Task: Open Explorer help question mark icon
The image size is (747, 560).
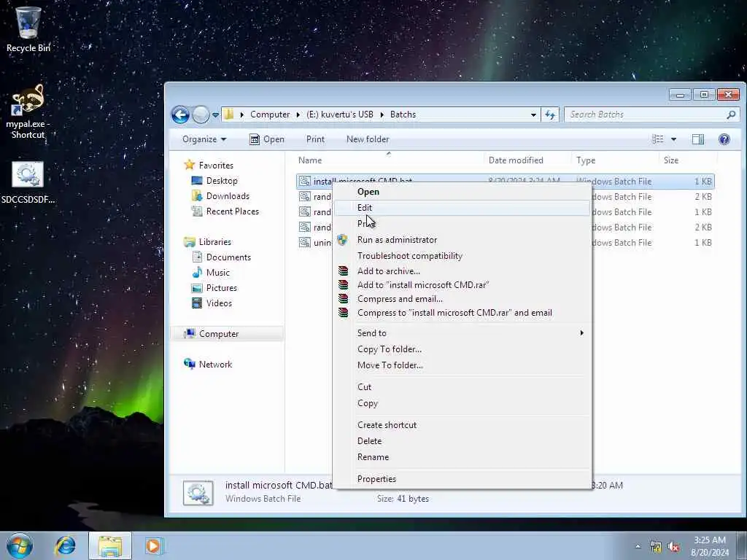Action: (x=724, y=139)
